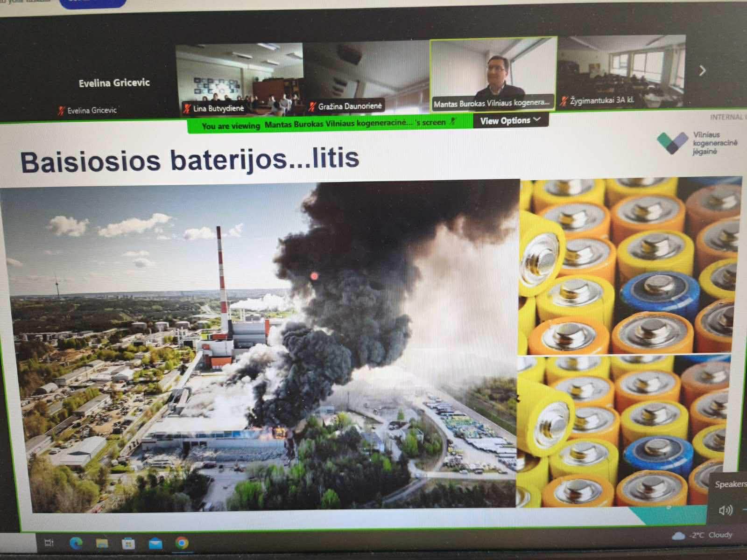The height and width of the screenshot is (560, 747).
Task: Switch to Google Chrome in taskbar
Action: 182,543
